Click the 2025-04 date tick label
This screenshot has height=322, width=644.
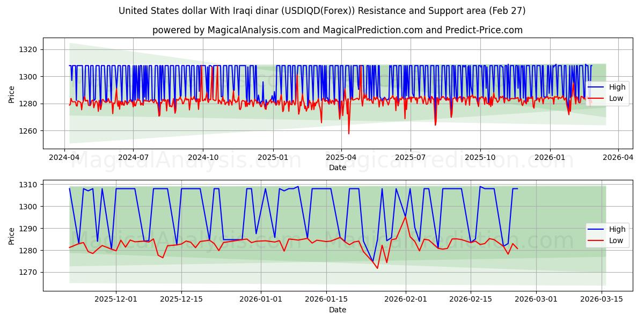(341, 157)
